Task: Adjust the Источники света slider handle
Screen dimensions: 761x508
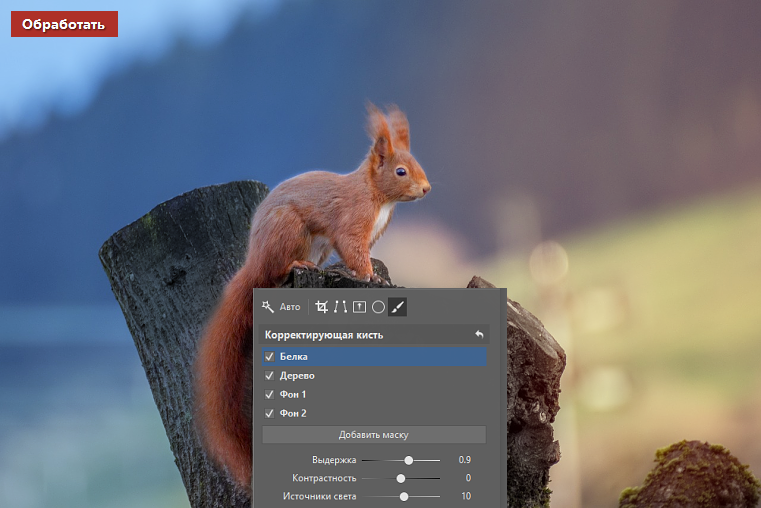Action: (x=404, y=496)
